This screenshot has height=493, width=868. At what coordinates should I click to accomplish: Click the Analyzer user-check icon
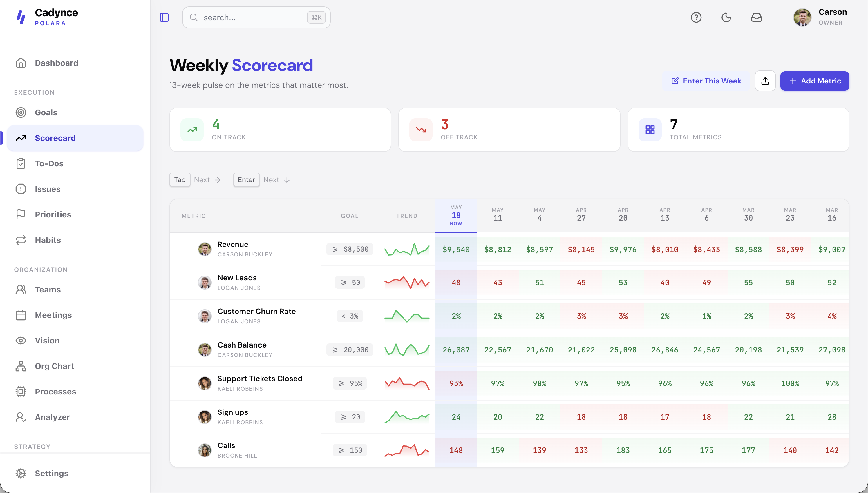coord(21,417)
